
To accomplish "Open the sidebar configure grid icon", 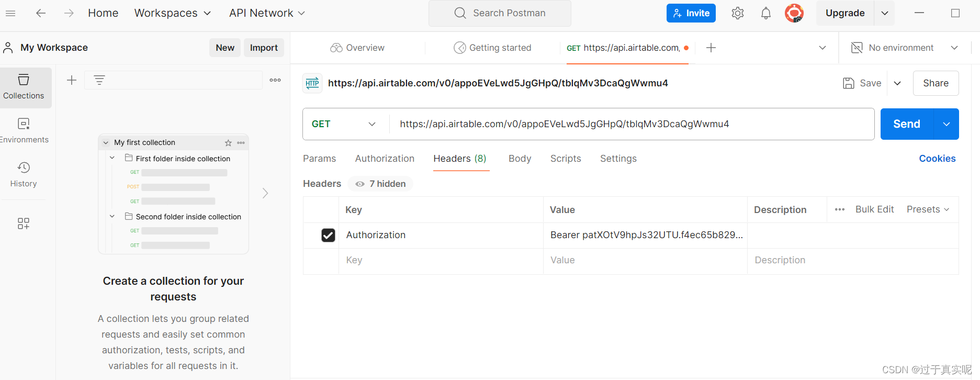I will pyautogui.click(x=24, y=223).
